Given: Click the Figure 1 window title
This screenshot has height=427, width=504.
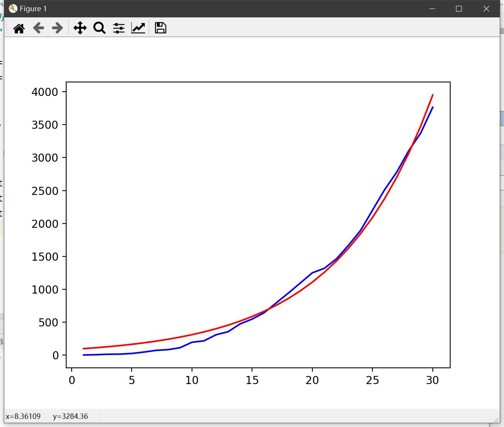Looking at the screenshot, I should pyautogui.click(x=33, y=9).
